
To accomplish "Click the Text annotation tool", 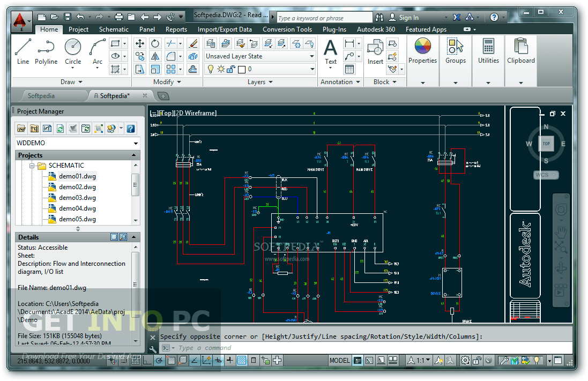I will [x=330, y=52].
